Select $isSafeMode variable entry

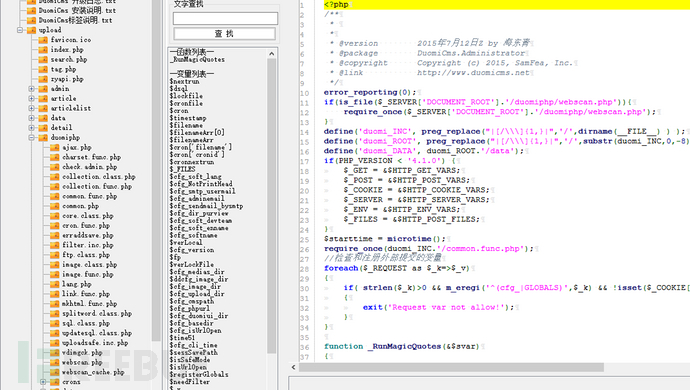(x=190, y=360)
